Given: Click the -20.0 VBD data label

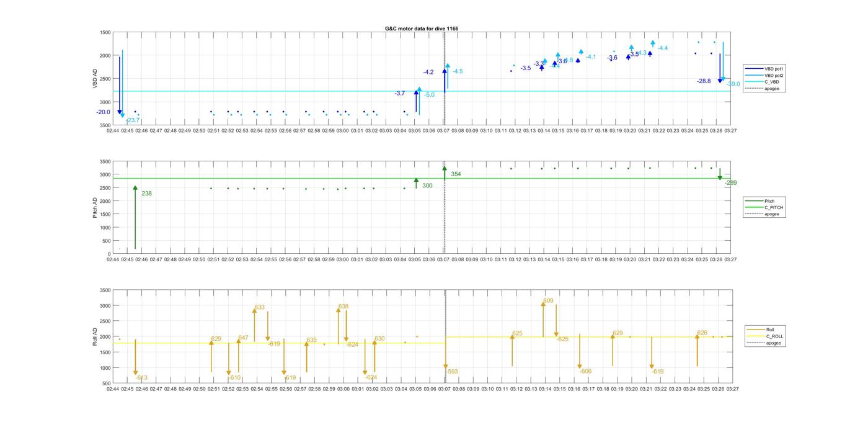Looking at the screenshot, I should (103, 112).
